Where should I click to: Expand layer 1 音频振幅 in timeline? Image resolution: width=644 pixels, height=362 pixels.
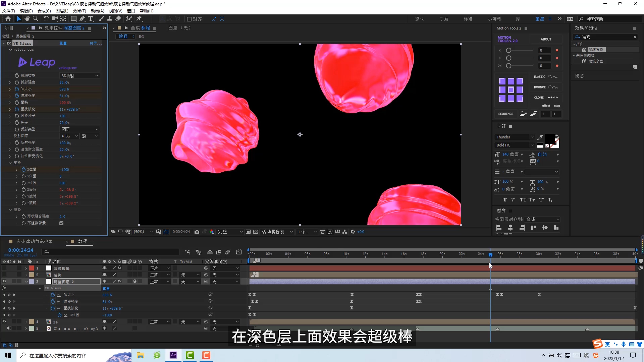tap(26, 268)
